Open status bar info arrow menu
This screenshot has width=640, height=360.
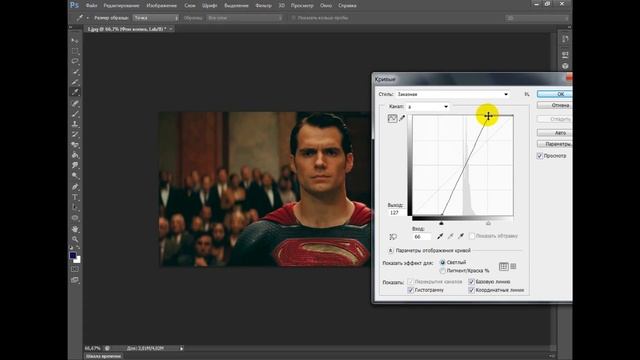point(182,348)
